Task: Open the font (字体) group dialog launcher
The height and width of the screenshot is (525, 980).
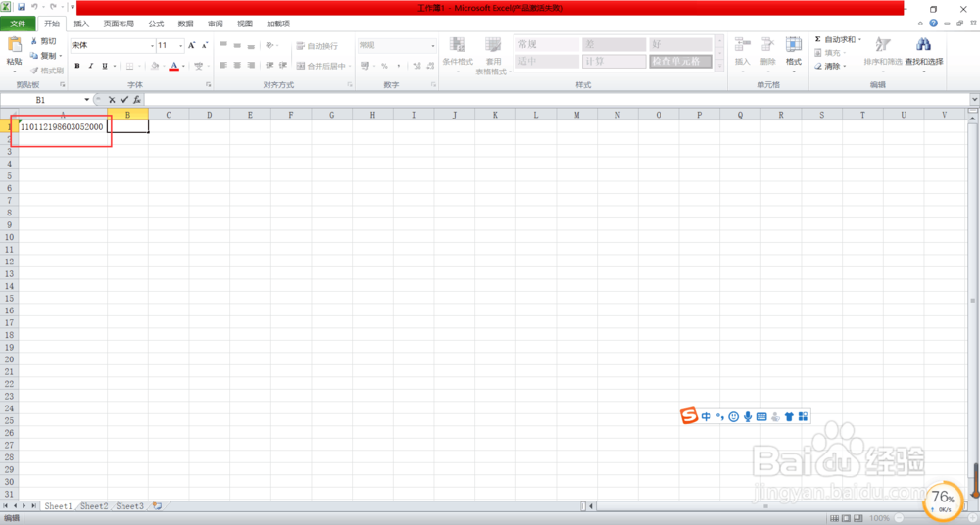Action: (208, 84)
